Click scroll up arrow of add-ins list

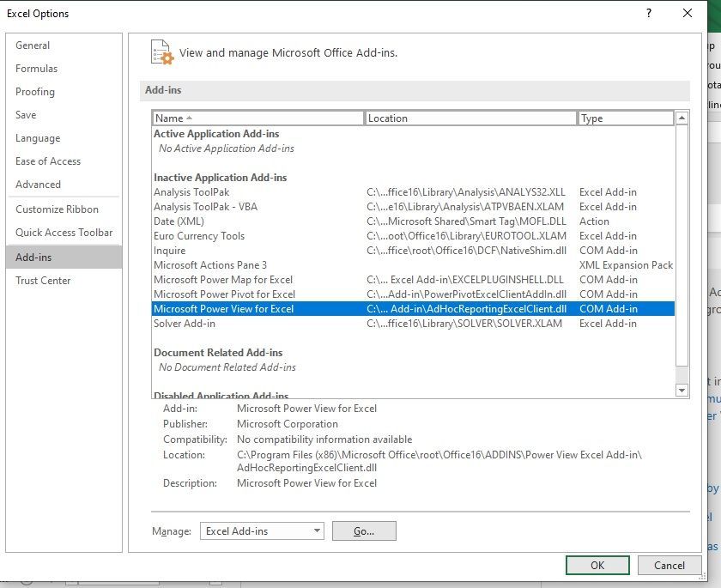[682, 118]
